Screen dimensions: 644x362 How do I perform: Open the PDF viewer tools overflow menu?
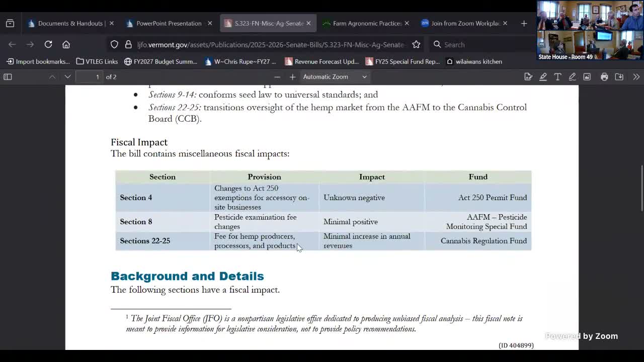coord(636,77)
